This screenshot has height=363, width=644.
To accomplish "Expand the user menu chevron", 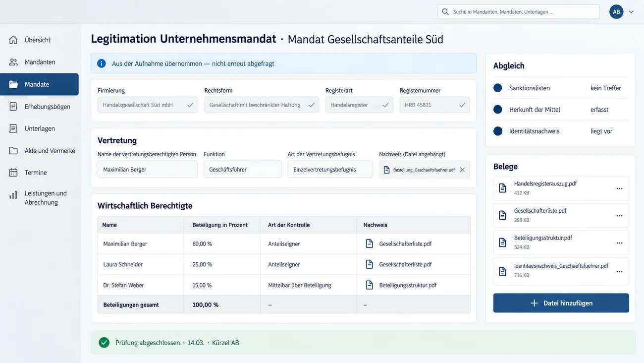I will [631, 12].
